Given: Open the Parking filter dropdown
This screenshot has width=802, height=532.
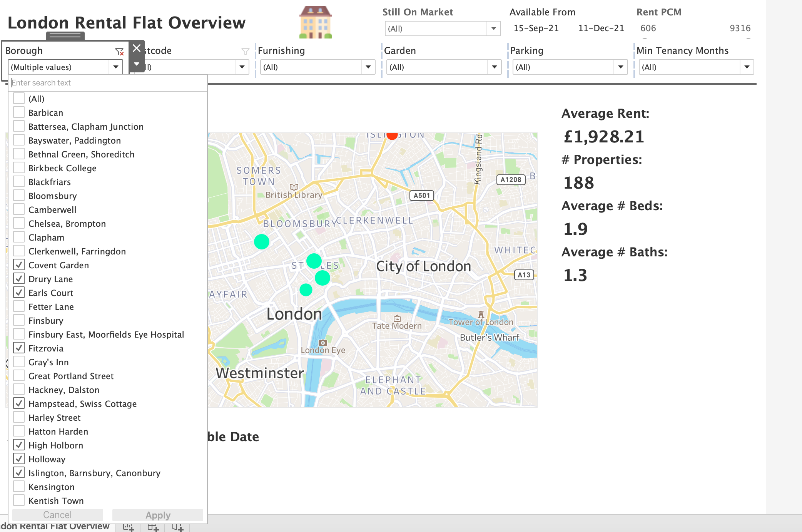Looking at the screenshot, I should point(620,67).
